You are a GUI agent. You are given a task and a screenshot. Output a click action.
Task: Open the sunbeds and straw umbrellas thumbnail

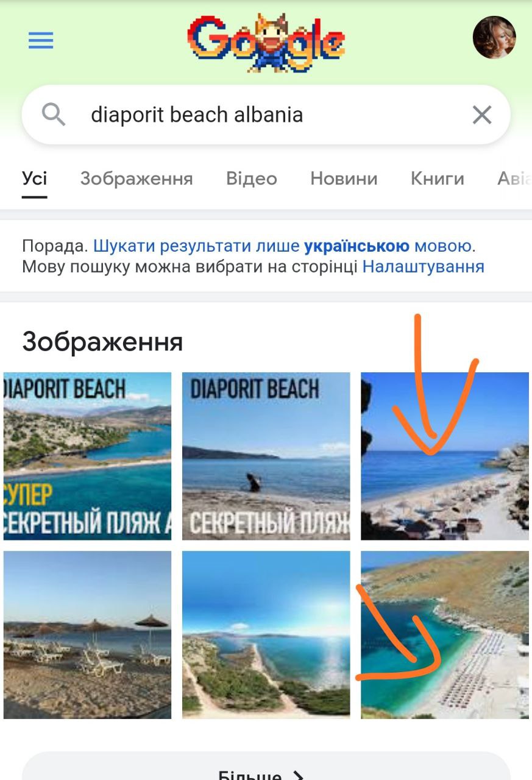coord(87,635)
